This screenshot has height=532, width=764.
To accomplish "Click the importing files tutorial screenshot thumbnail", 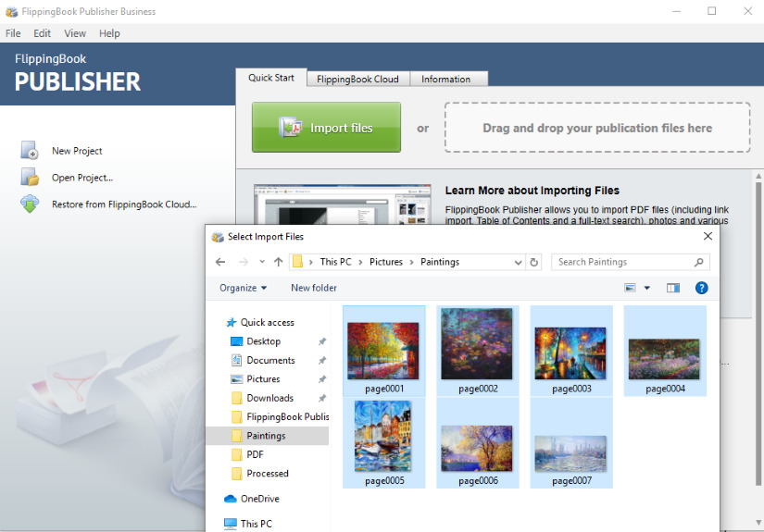I will point(342,204).
